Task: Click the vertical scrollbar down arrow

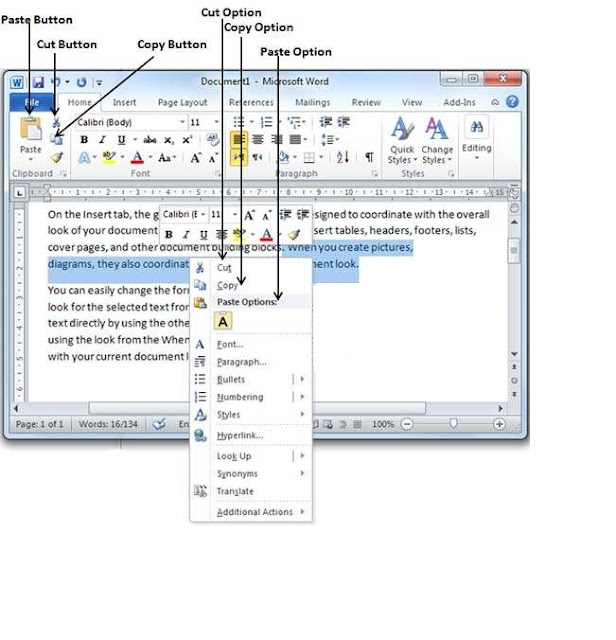Action: click(514, 354)
